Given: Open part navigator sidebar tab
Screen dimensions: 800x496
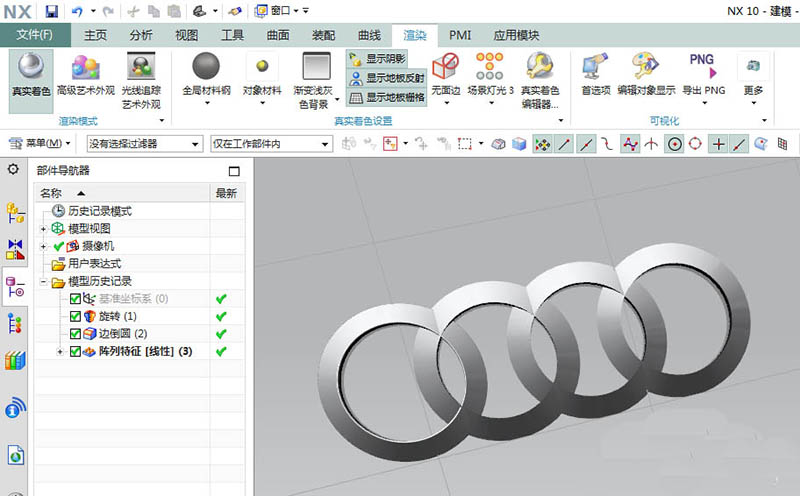Looking at the screenshot, I should coord(15,287).
